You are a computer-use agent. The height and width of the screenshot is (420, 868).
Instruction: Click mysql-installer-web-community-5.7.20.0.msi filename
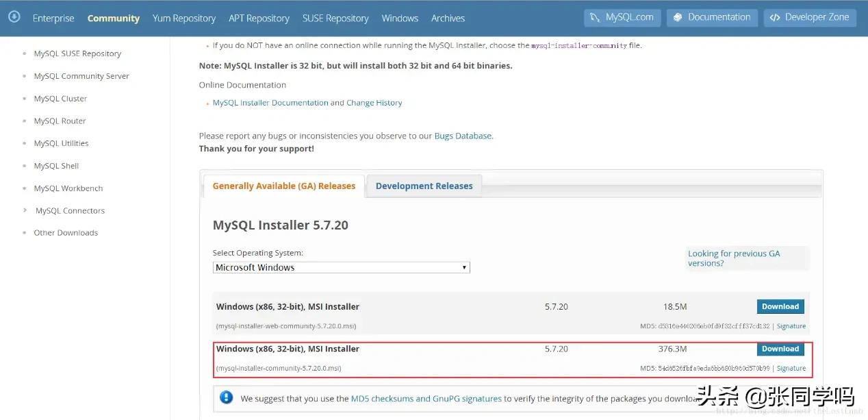(x=286, y=326)
